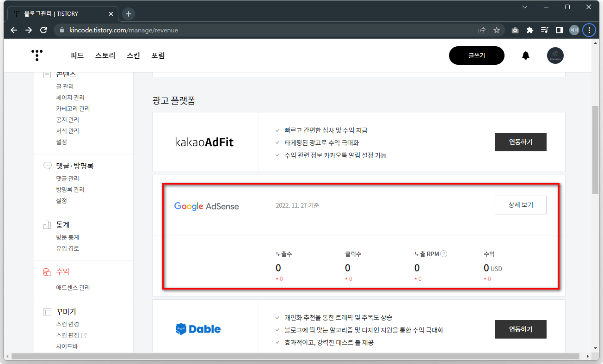Open 스킨 변경 in sidebar
The width and height of the screenshot is (603, 364).
(x=68, y=324)
